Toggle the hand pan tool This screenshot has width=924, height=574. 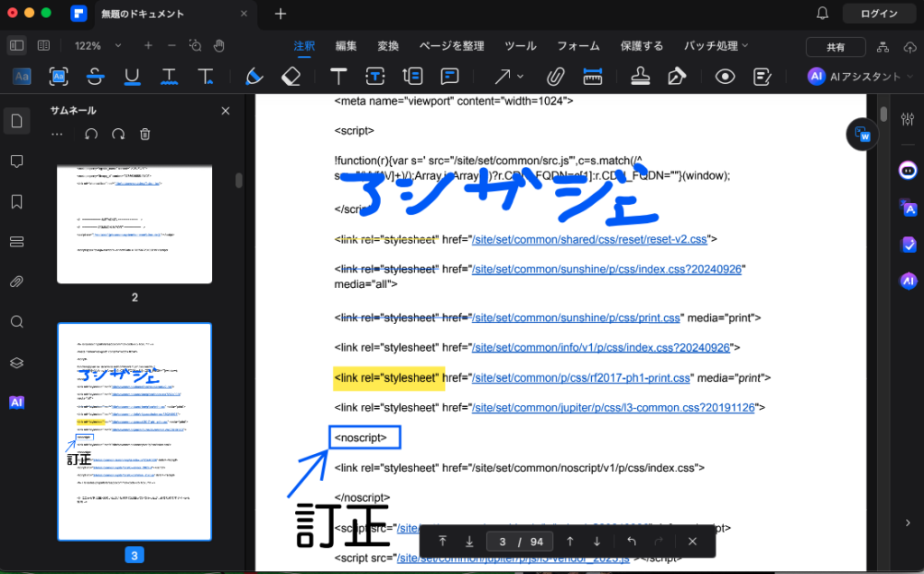(219, 45)
